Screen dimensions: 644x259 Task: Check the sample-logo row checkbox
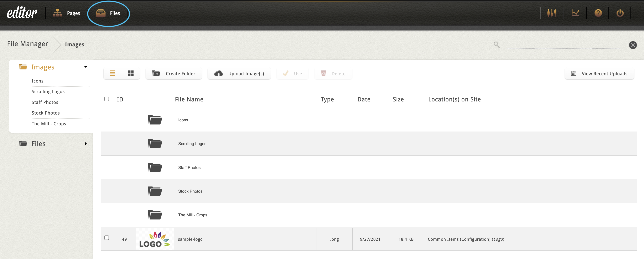107,238
